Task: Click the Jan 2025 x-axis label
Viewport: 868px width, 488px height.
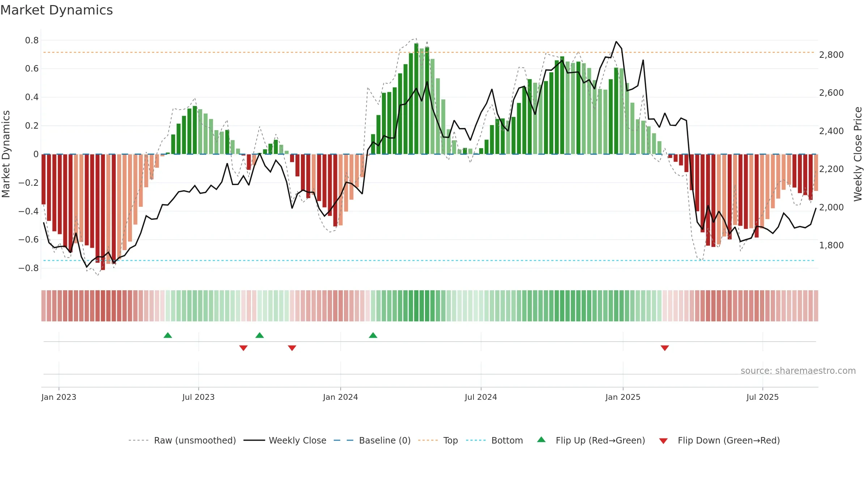Action: coord(623,397)
